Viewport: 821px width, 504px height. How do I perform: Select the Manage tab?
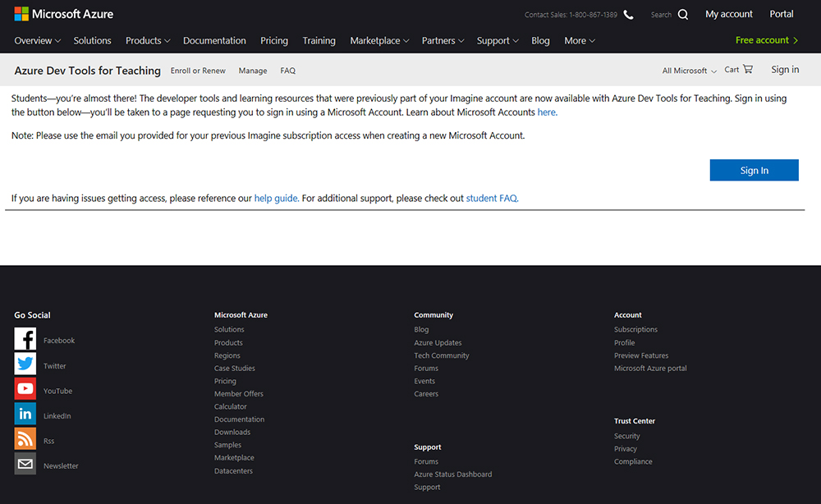click(253, 71)
